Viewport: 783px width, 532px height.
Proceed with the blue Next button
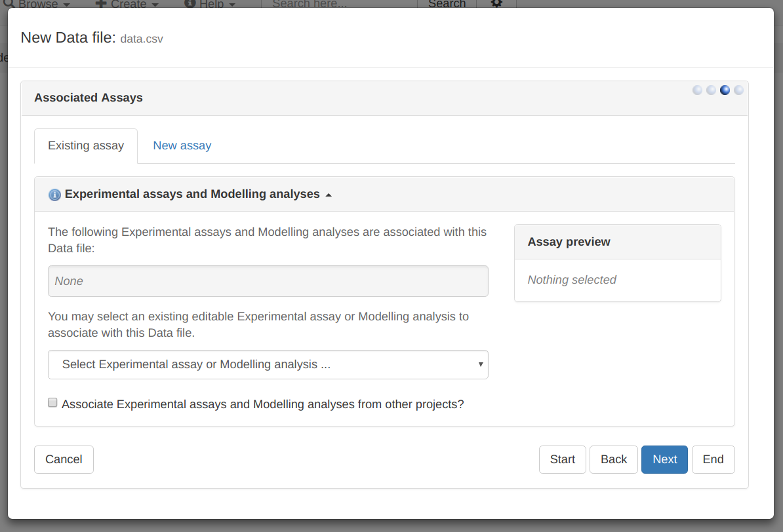coord(664,459)
